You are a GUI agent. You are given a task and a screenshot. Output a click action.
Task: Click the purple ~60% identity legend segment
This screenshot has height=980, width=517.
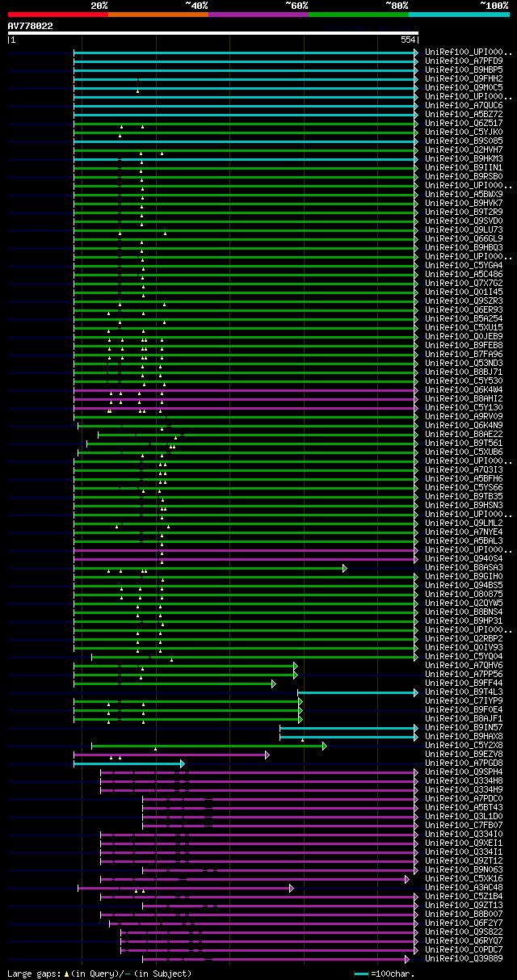[258, 15]
